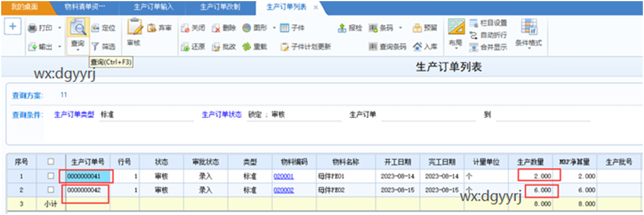Image resolution: width=644 pixels, height=215 pixels.
Task: Expand the 查询 dropdown arrow
Action: click(78, 51)
